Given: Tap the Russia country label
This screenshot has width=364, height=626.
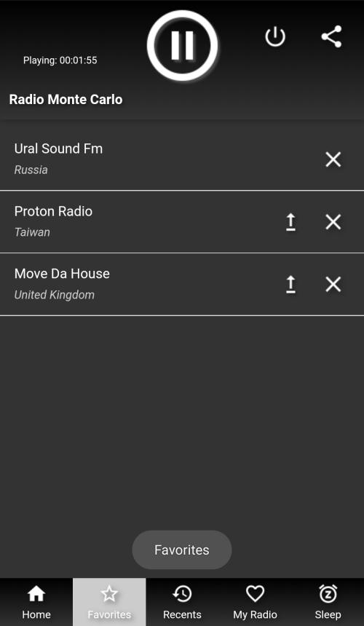Looking at the screenshot, I should click(x=31, y=170).
